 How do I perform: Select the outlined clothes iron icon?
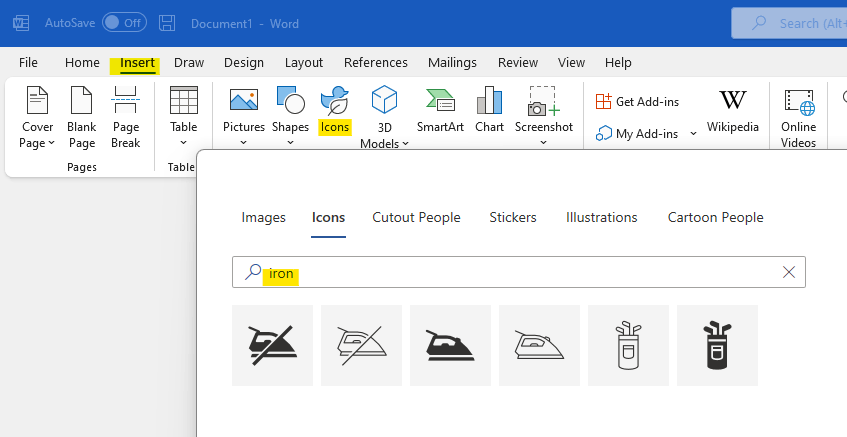pyautogui.click(x=539, y=346)
